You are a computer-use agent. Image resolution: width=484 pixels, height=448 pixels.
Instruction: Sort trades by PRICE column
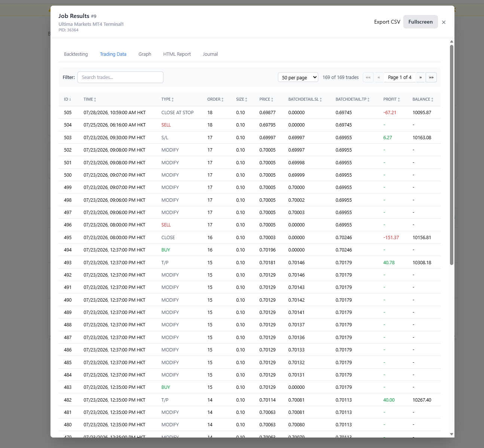click(266, 100)
